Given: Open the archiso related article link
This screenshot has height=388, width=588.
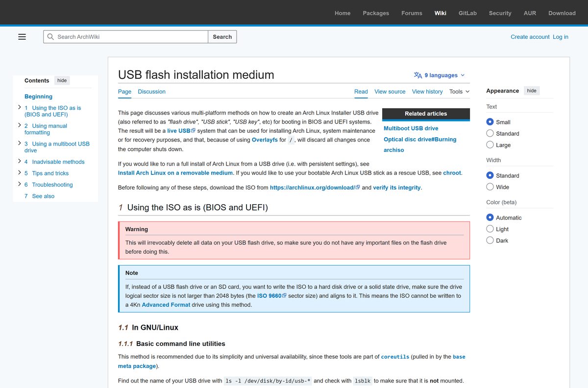Looking at the screenshot, I should click(x=394, y=150).
